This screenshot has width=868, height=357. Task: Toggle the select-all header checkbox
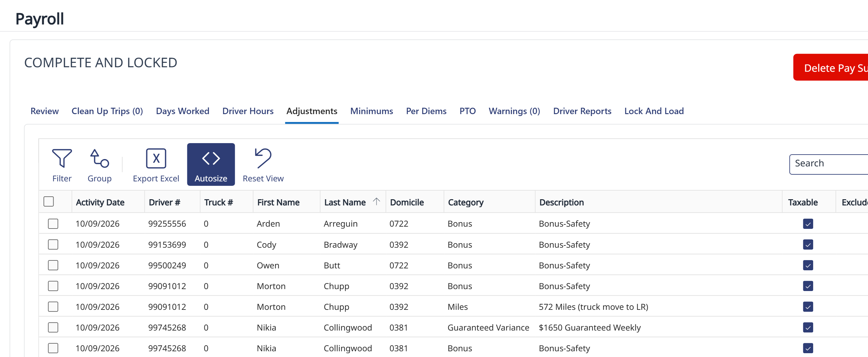pyautogui.click(x=49, y=201)
